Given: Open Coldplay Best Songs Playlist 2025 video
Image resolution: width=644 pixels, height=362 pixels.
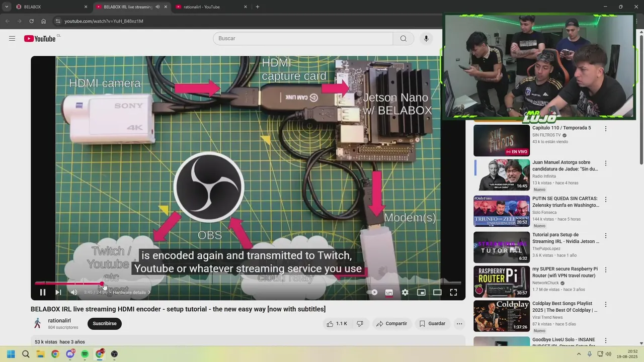Looking at the screenshot, I should coord(502,316).
